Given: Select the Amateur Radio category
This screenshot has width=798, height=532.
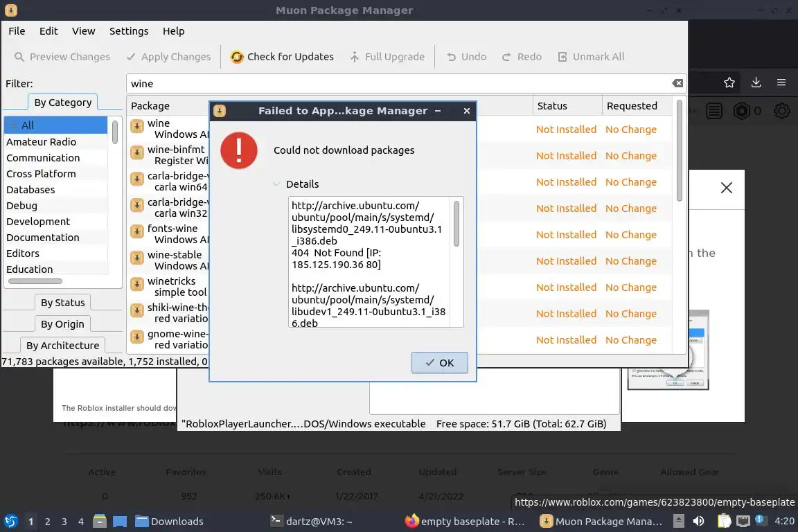Looking at the screenshot, I should pos(55,141).
